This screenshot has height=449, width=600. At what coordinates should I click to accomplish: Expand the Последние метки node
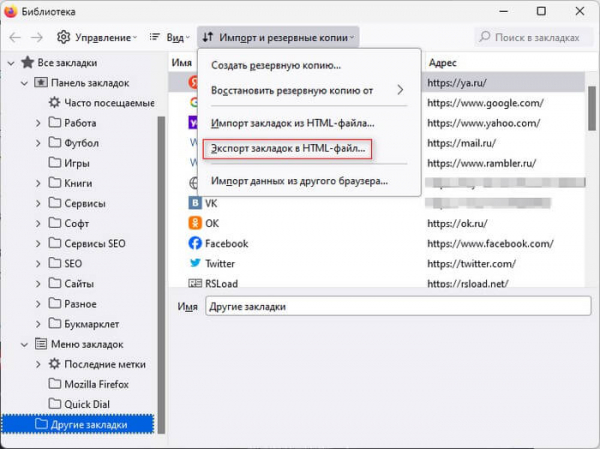(x=38, y=364)
